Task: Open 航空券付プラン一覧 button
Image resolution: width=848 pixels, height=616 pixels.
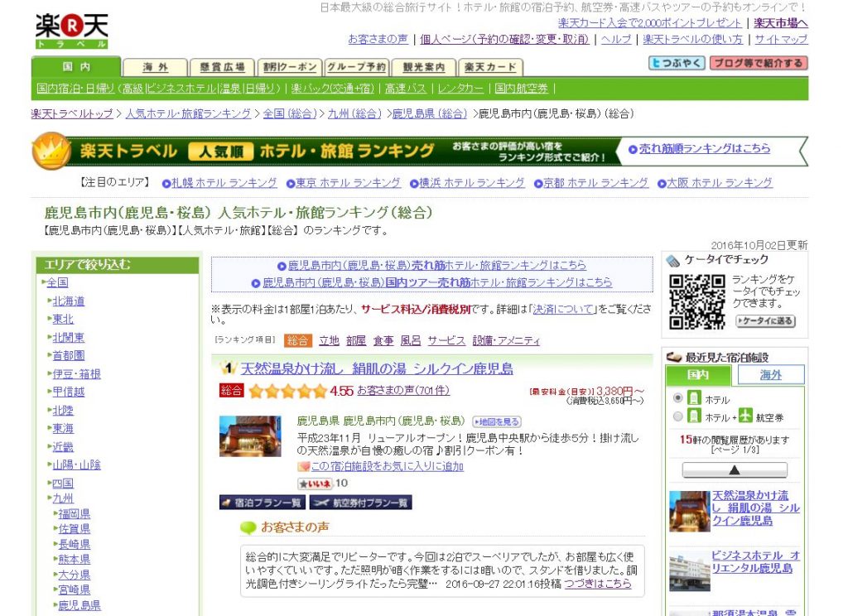Action: (361, 503)
